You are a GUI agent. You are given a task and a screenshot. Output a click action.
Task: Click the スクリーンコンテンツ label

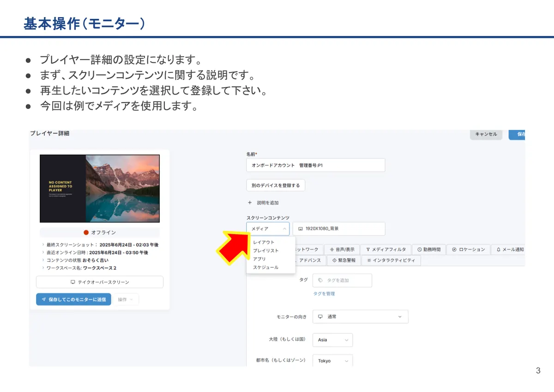pyautogui.click(x=268, y=217)
